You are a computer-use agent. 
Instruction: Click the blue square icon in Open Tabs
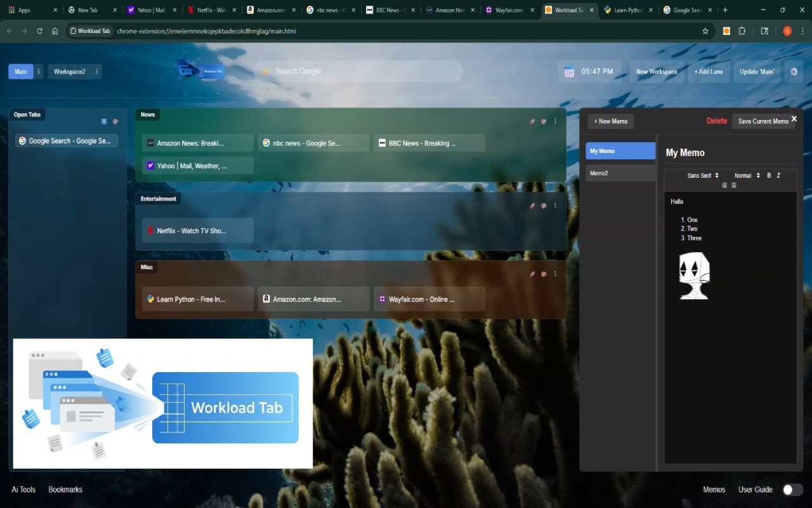coord(104,121)
